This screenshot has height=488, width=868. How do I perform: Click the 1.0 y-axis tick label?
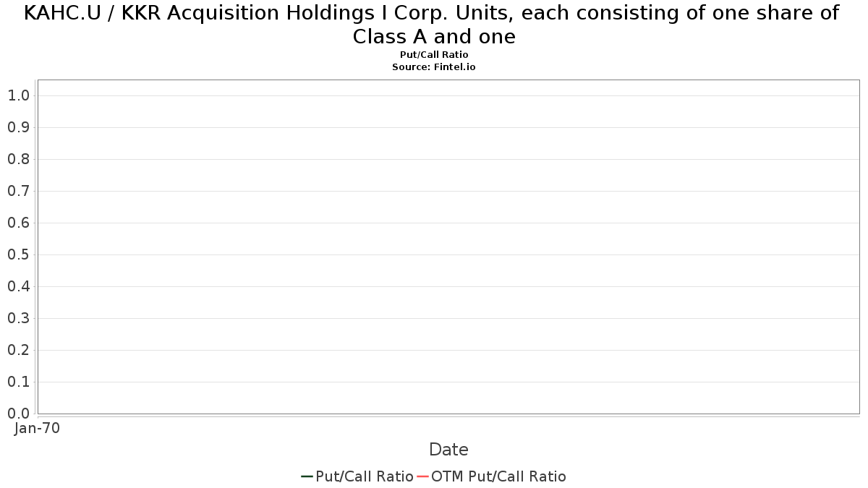click(x=18, y=95)
